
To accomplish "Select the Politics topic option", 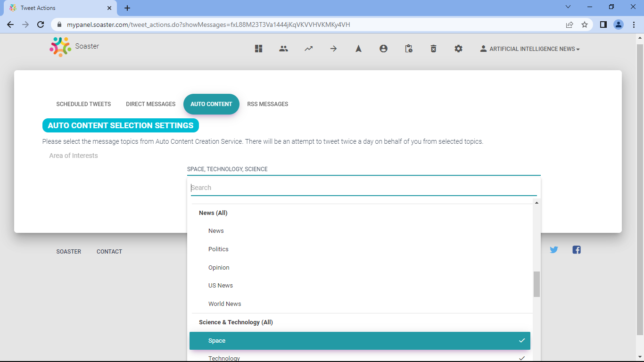I will click(360, 249).
